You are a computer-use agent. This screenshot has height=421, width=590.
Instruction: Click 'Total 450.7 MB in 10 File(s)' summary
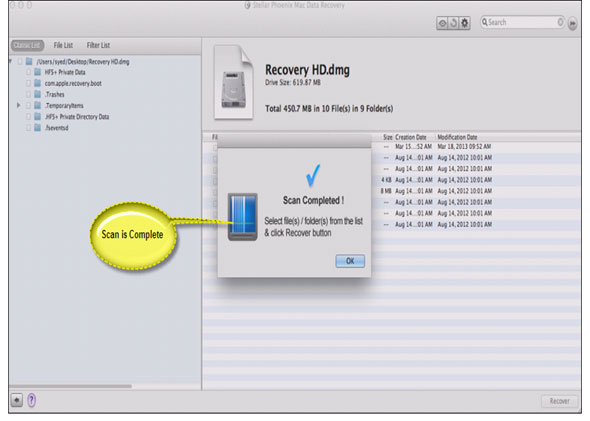329,109
